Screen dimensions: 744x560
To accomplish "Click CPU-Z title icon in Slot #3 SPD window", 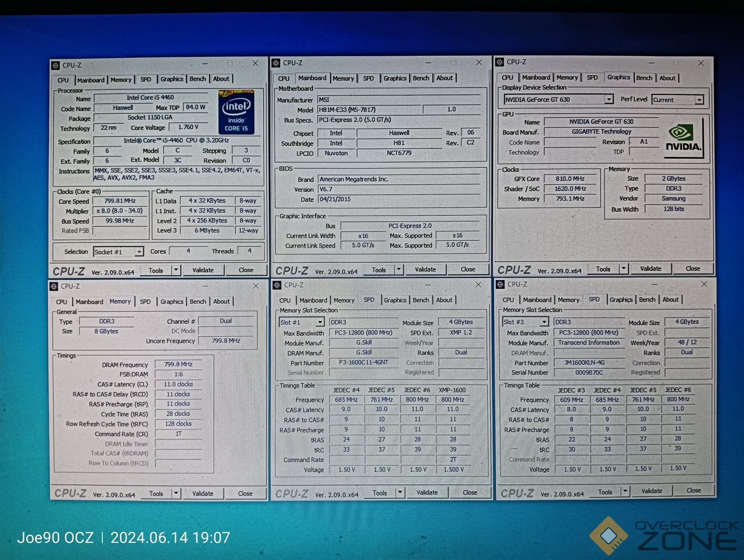I will pyautogui.click(x=500, y=284).
